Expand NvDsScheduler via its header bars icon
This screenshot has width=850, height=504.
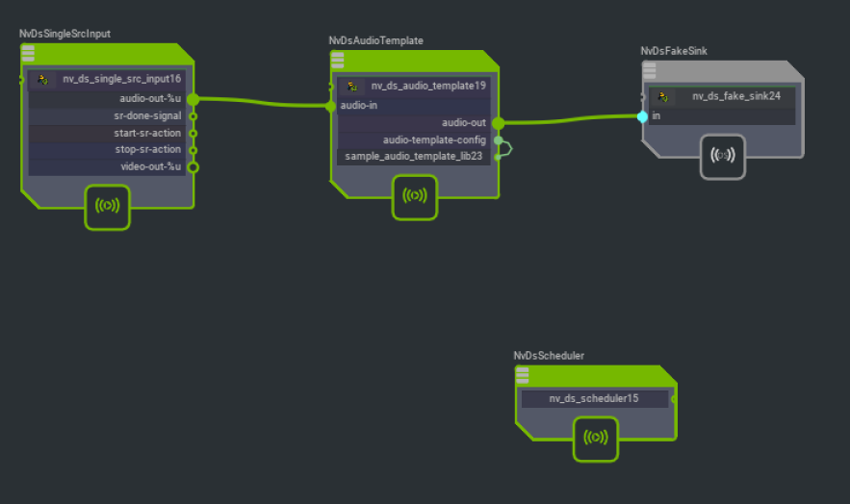click(x=523, y=375)
